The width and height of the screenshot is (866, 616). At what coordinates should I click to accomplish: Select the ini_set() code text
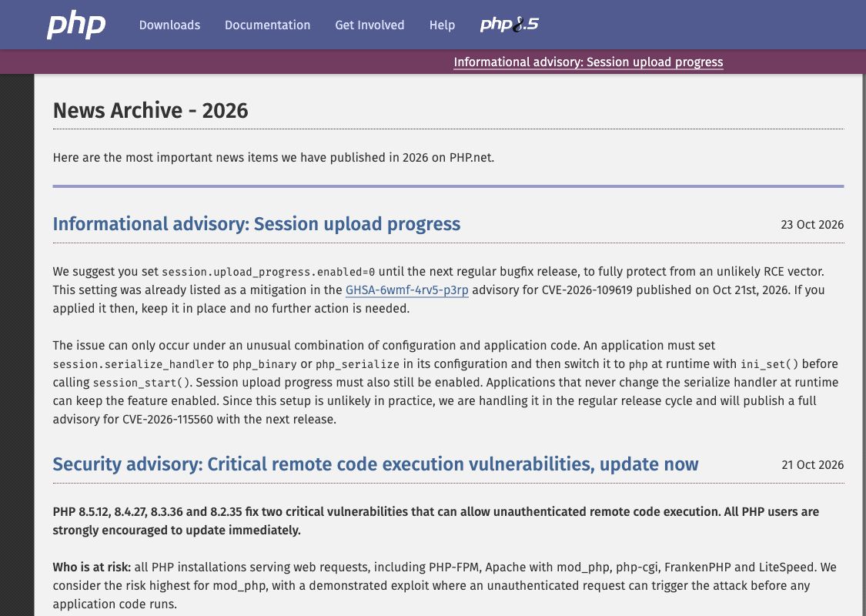click(769, 365)
